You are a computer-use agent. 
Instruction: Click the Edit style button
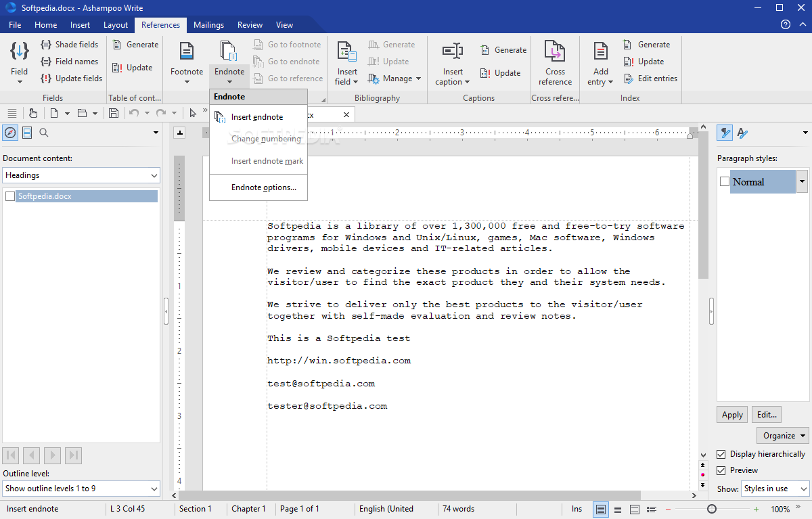[767, 415]
